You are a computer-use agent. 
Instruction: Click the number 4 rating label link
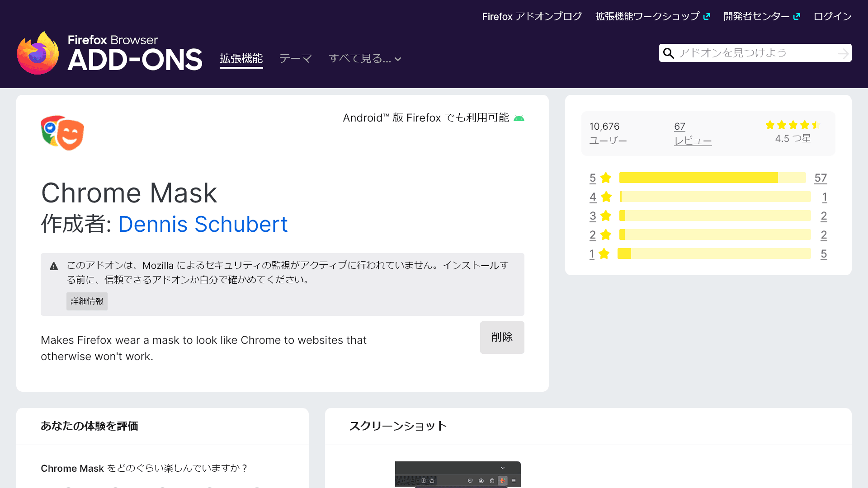pyautogui.click(x=593, y=197)
